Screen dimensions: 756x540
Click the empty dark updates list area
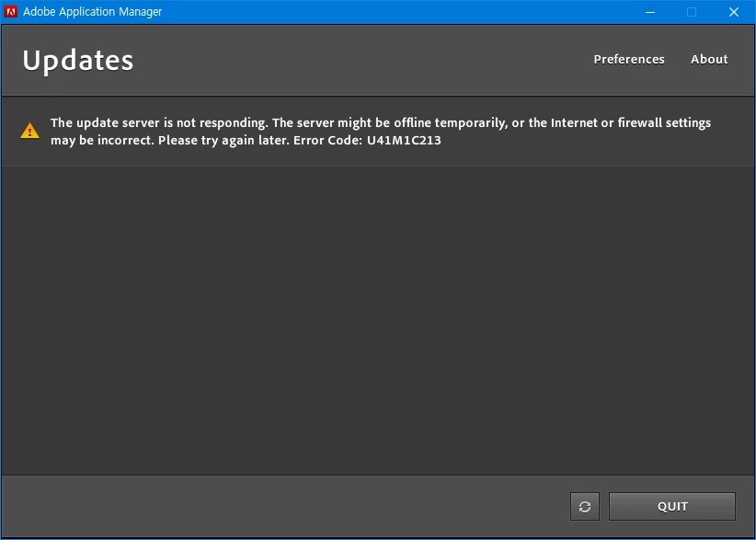[x=378, y=321]
